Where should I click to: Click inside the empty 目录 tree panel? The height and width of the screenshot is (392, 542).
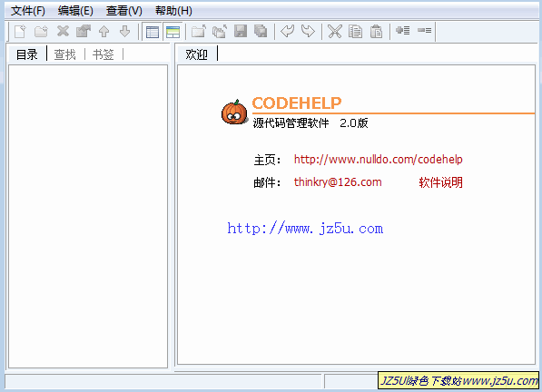pyautogui.click(x=88, y=216)
